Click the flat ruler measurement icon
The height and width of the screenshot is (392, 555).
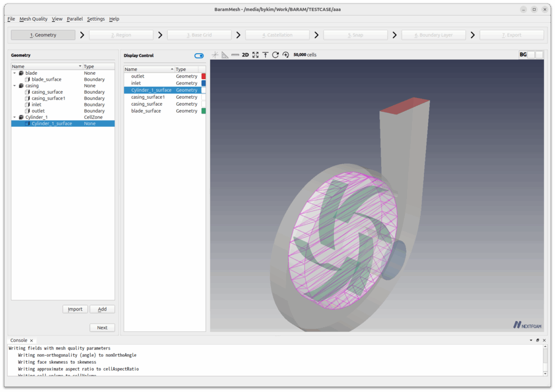[235, 55]
